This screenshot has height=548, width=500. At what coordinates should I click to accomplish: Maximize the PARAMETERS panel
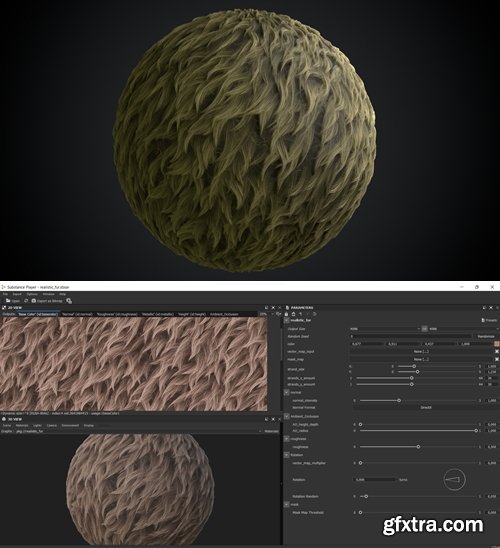[x=491, y=308]
